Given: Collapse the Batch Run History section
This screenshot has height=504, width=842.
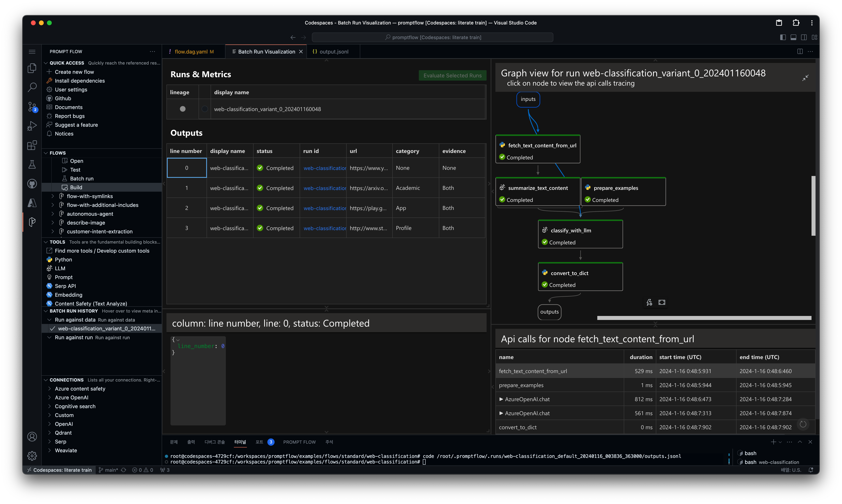Looking at the screenshot, I should [46, 311].
